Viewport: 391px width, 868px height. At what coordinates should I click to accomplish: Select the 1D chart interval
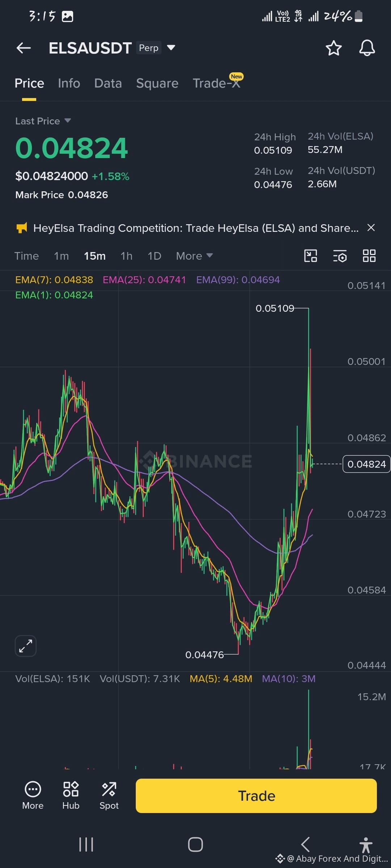pyautogui.click(x=154, y=256)
